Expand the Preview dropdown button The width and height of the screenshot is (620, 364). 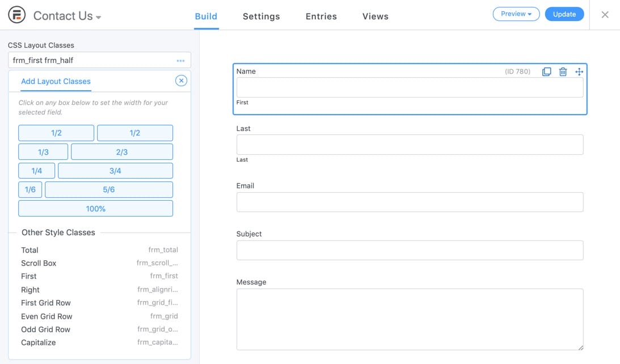coord(516,14)
